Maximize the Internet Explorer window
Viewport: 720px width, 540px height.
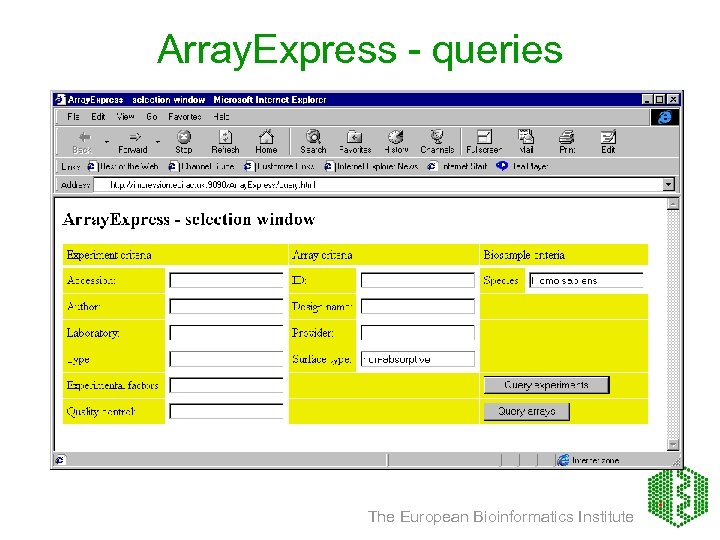(659, 99)
